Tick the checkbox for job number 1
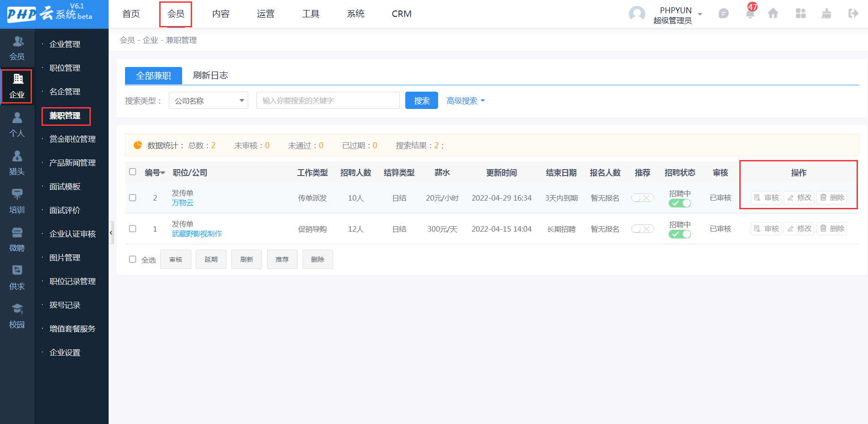This screenshot has width=868, height=424. point(133,228)
